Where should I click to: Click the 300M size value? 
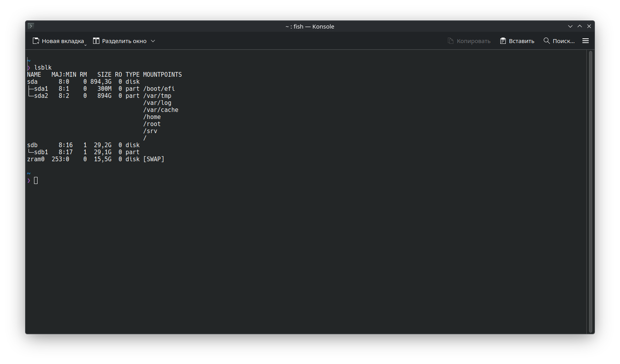click(104, 89)
